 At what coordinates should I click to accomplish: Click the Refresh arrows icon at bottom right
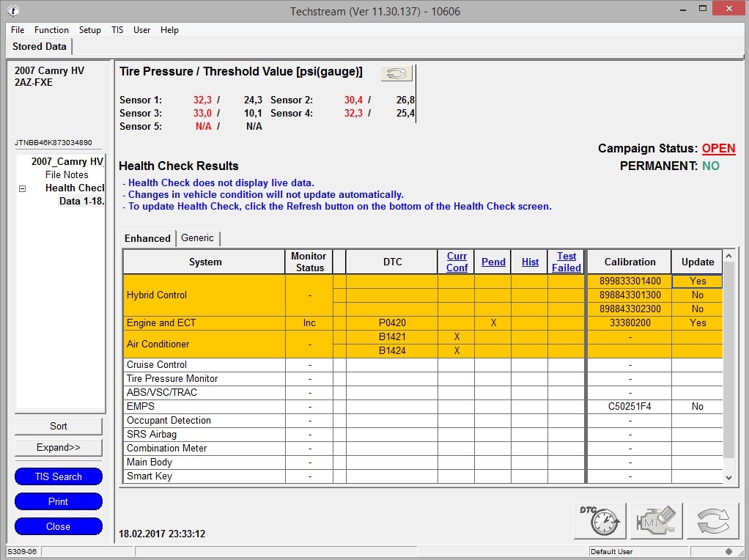713,521
